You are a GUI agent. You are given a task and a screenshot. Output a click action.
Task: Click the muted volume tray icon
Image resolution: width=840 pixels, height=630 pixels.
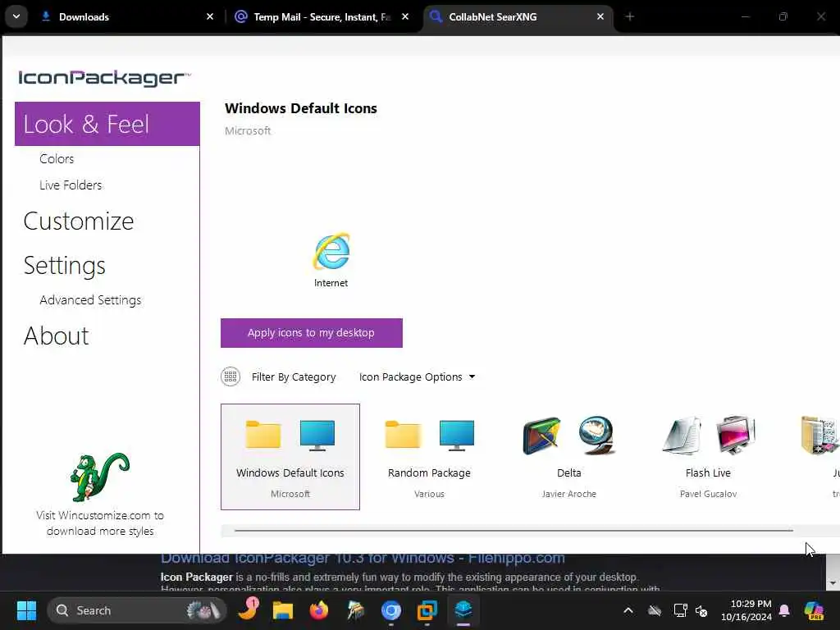point(701,610)
